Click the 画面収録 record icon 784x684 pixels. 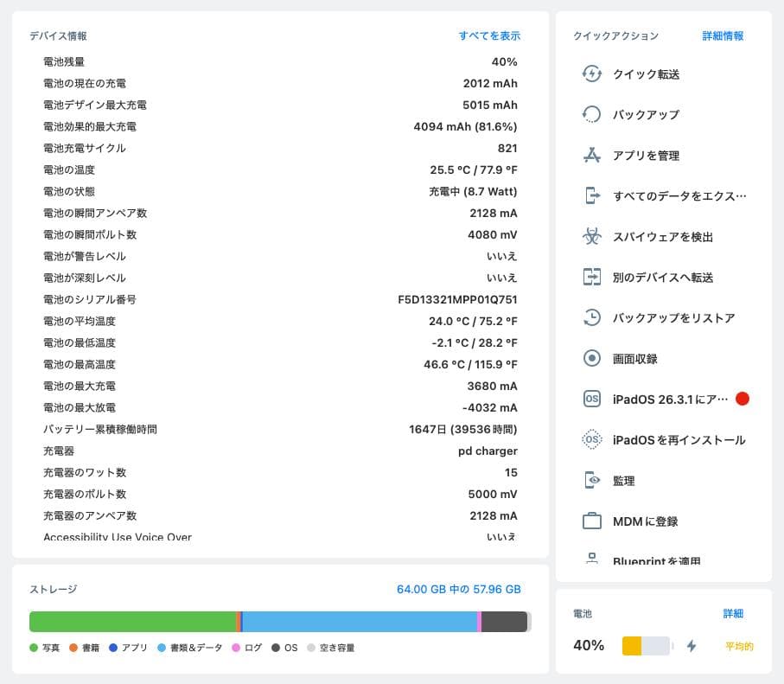[591, 358]
